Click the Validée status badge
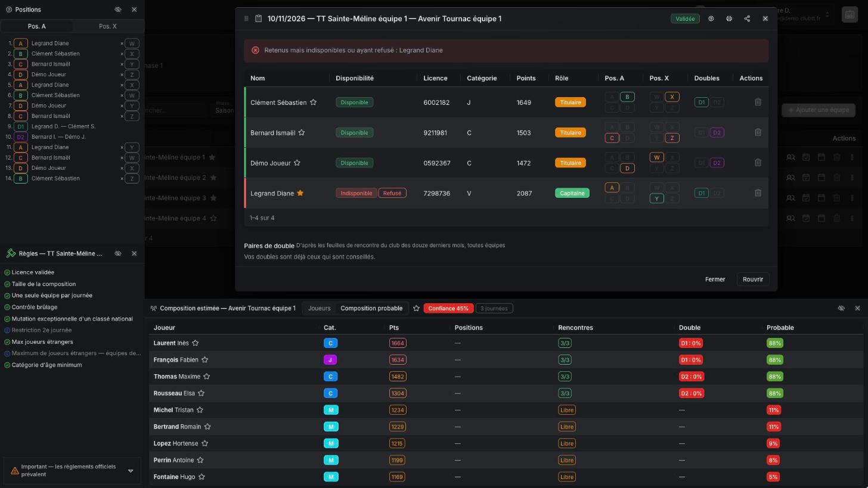This screenshot has height=488, width=868. [x=685, y=18]
